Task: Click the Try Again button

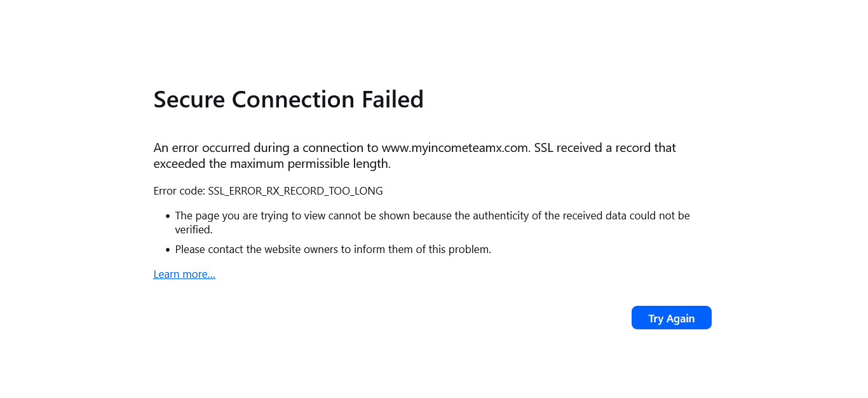Action: pyautogui.click(x=671, y=318)
